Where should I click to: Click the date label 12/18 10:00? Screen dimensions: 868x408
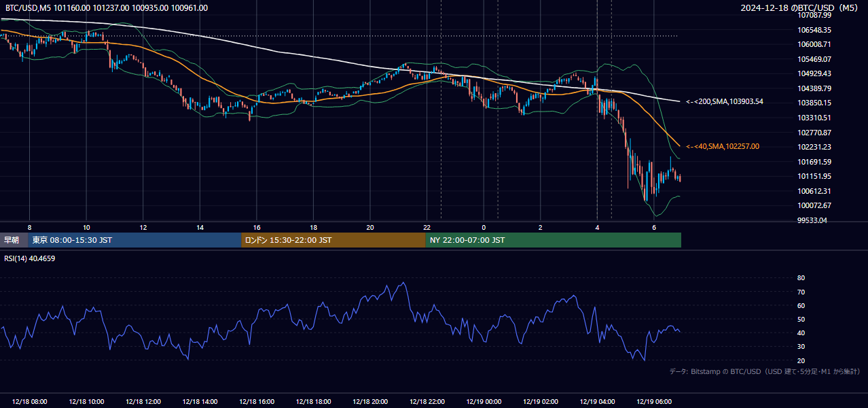[x=86, y=401]
